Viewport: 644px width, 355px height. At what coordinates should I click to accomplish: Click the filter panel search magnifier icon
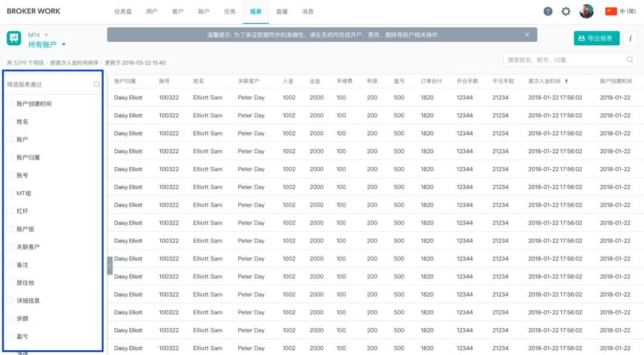[x=97, y=84]
